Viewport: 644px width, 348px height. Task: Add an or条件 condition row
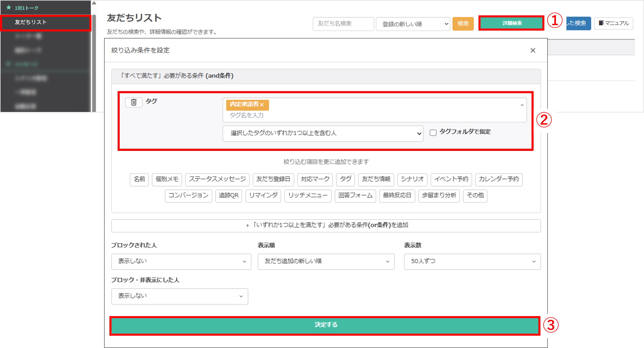click(x=326, y=225)
